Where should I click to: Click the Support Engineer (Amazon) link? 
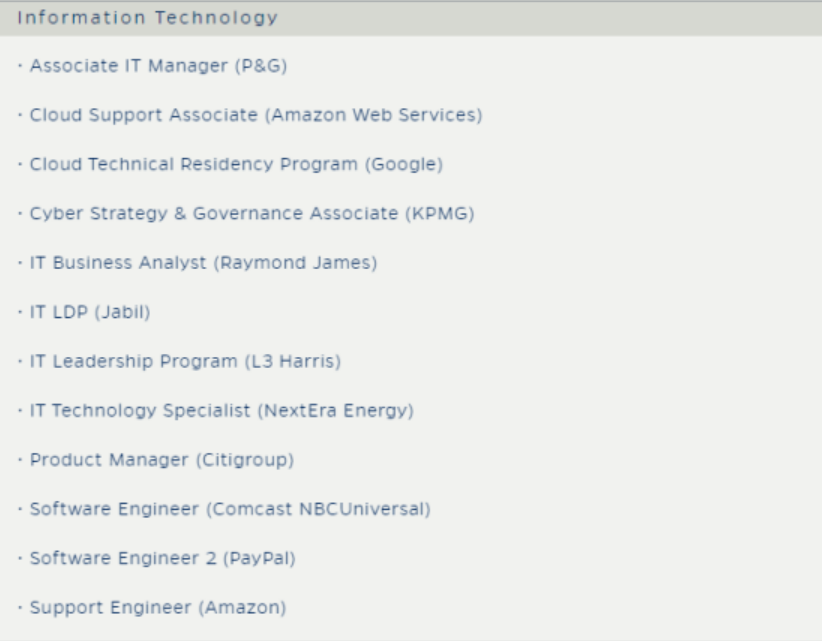tap(158, 607)
